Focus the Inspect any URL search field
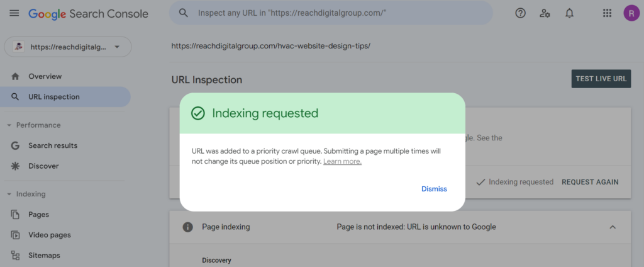 coord(331,13)
